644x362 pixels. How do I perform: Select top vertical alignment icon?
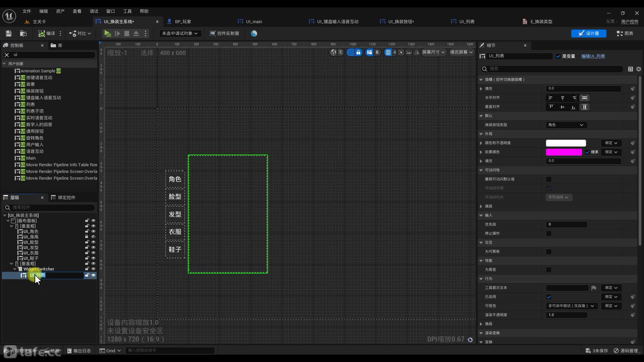click(x=551, y=107)
